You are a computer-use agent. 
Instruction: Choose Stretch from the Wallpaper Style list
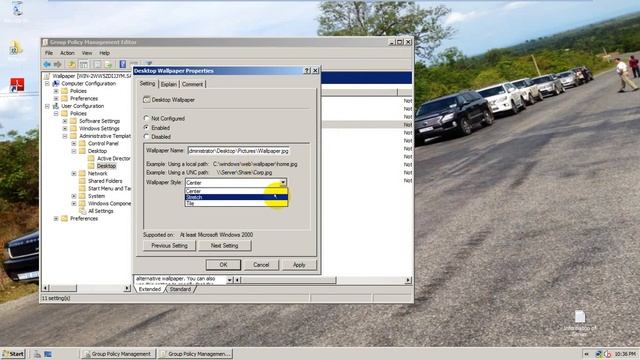(x=236, y=197)
